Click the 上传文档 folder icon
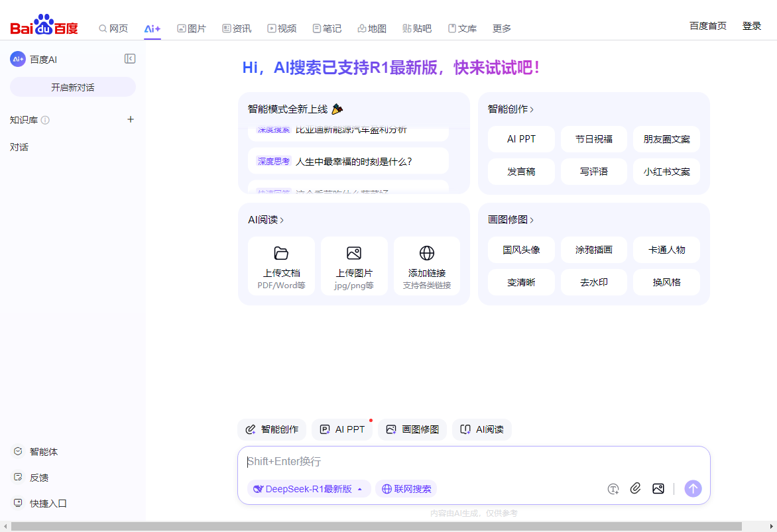Screen dimensions: 777x532 click(281, 253)
